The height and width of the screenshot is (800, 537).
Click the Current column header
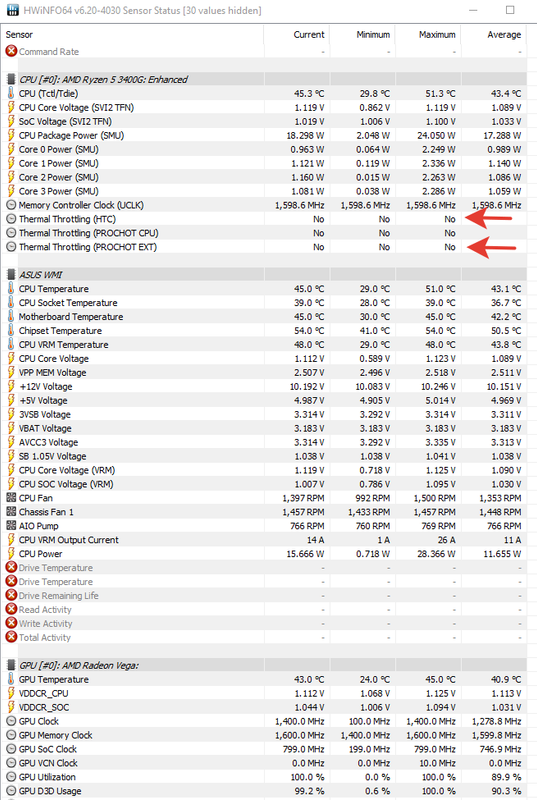309,34
